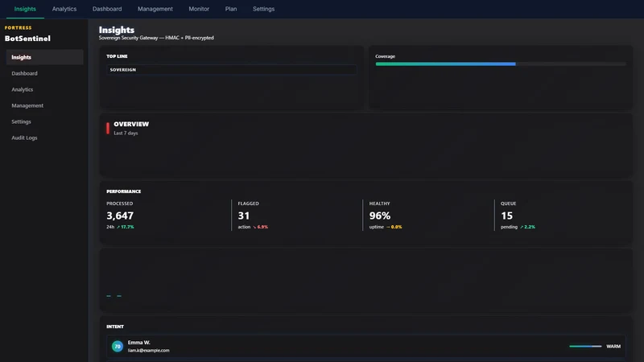The height and width of the screenshot is (362, 644).
Task: Open the Insights tab in top navigation
Action: pyautogui.click(x=25, y=9)
